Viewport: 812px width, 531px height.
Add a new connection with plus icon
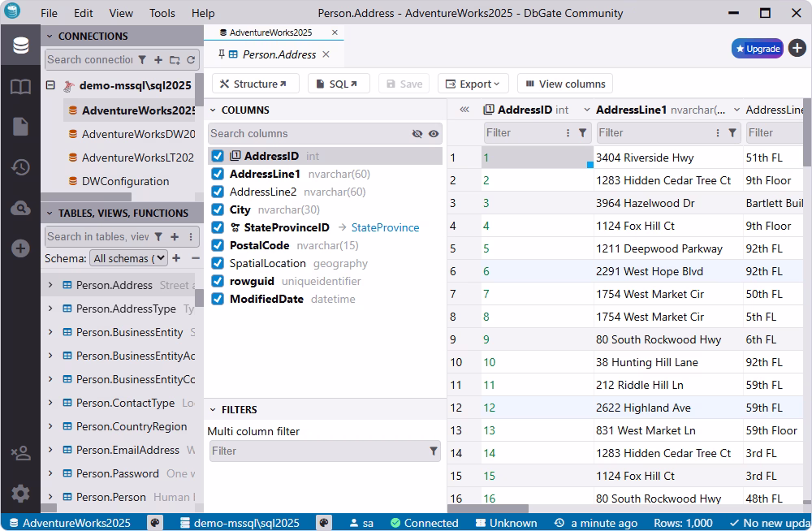(158, 60)
